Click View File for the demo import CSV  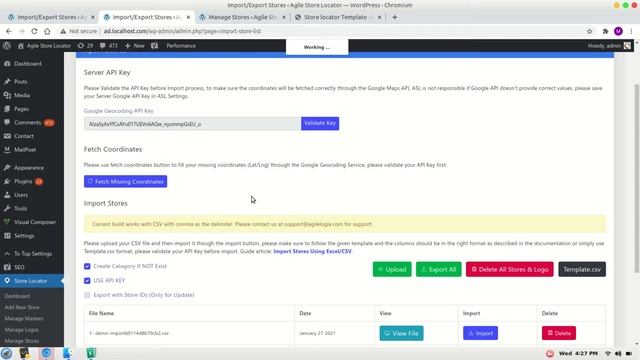pyautogui.click(x=402, y=333)
